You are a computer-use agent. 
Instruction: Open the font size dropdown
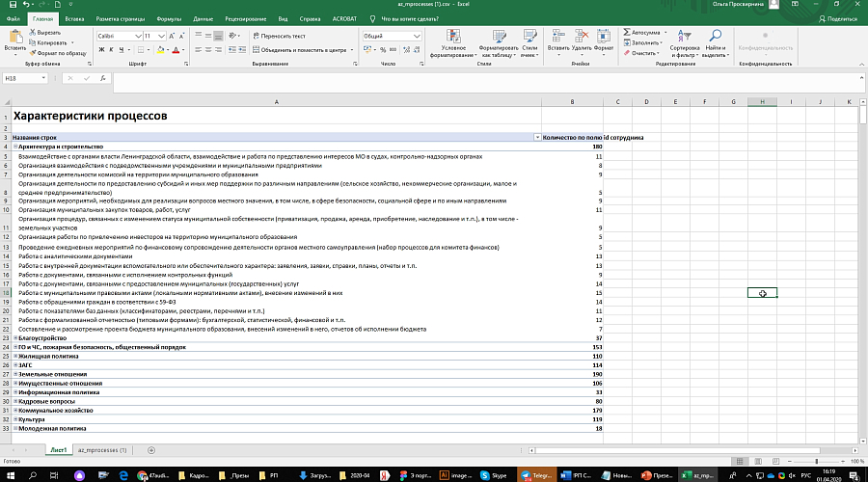[161, 36]
